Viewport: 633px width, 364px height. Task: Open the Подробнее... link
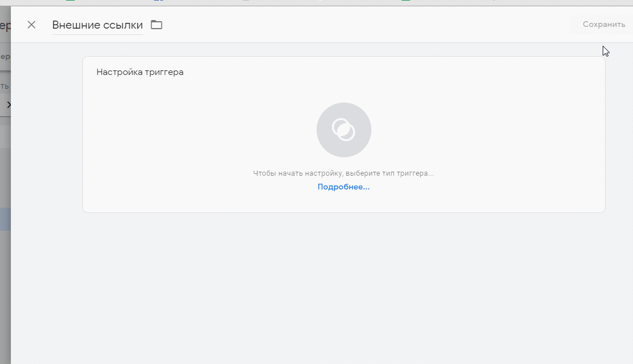click(343, 187)
